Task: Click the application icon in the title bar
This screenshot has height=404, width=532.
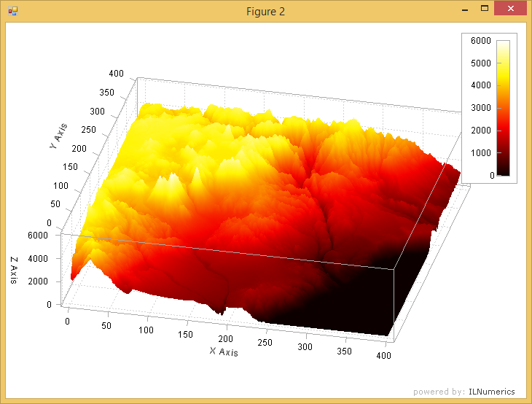Action: 12,11
